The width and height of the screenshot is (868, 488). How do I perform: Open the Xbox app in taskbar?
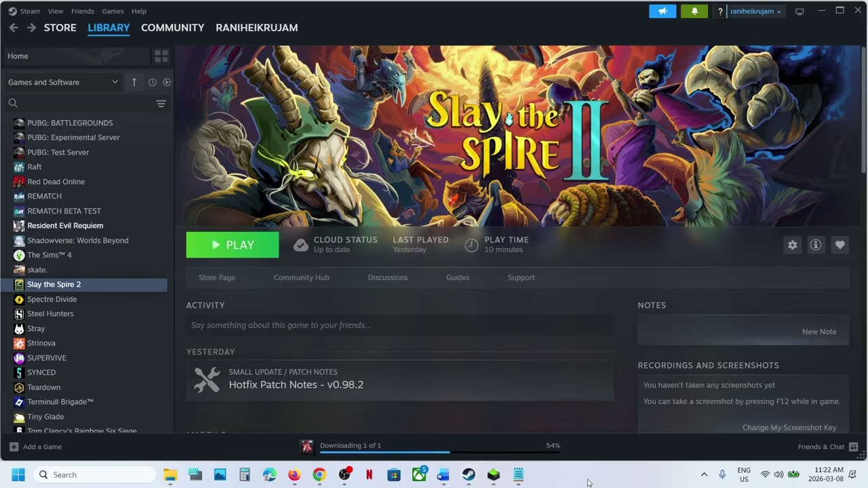point(419,474)
